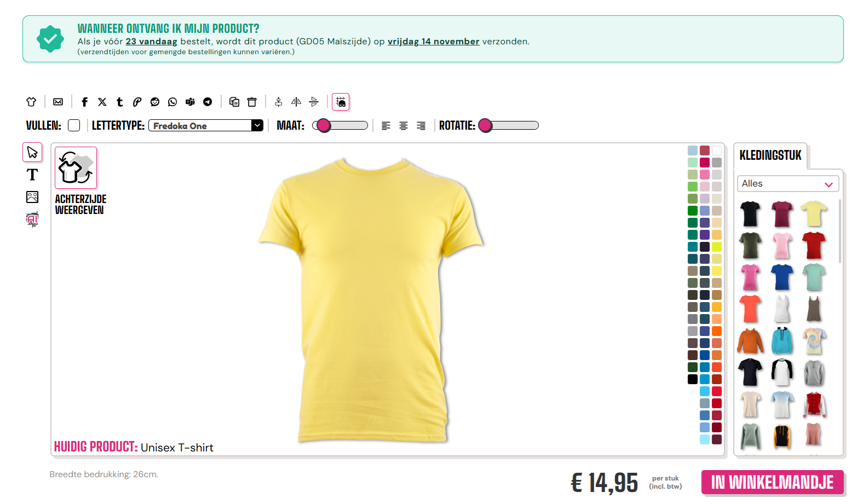Share design on Facebook
The image size is (864, 504).
(x=84, y=102)
